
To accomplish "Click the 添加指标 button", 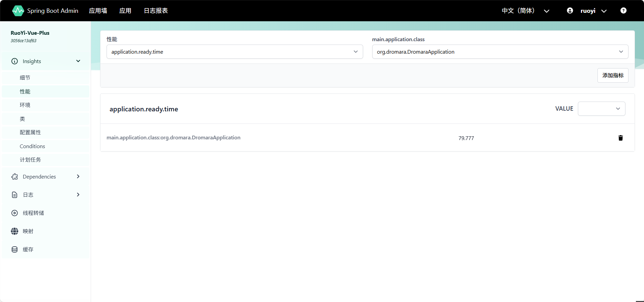I will pyautogui.click(x=613, y=75).
